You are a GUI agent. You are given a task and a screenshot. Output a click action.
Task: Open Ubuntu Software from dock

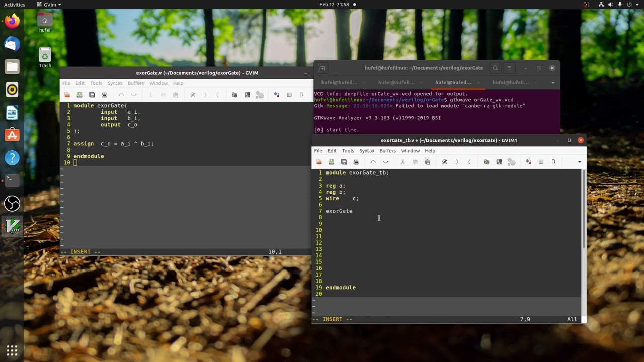click(x=12, y=135)
